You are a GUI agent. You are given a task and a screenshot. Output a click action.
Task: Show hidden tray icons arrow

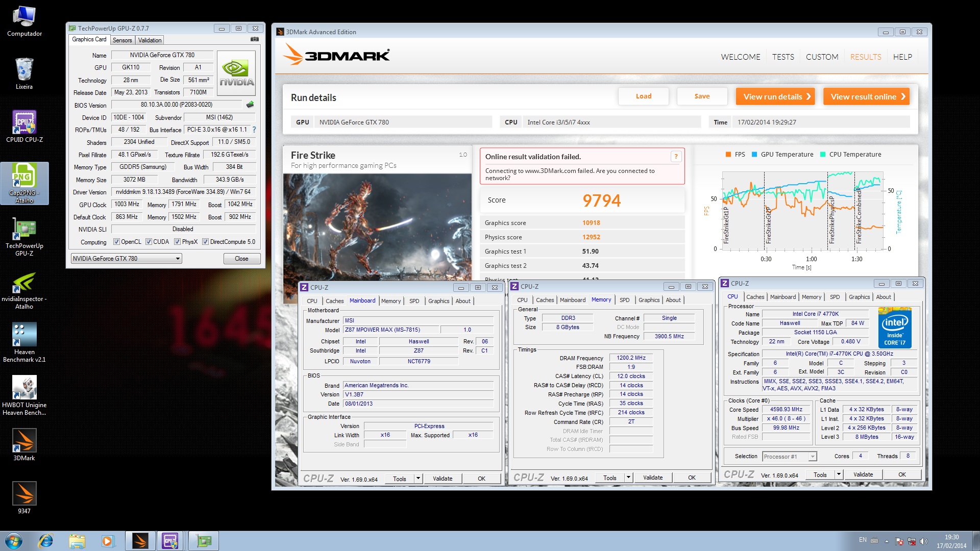(887, 541)
